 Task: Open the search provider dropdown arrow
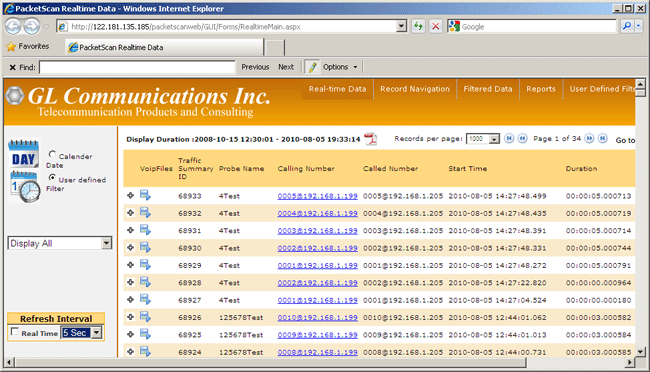point(639,26)
